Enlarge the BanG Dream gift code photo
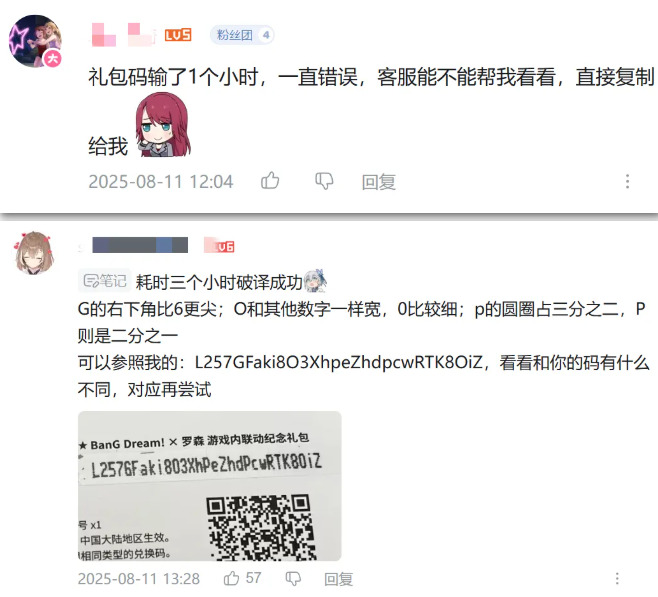658x597 pixels. 209,486
